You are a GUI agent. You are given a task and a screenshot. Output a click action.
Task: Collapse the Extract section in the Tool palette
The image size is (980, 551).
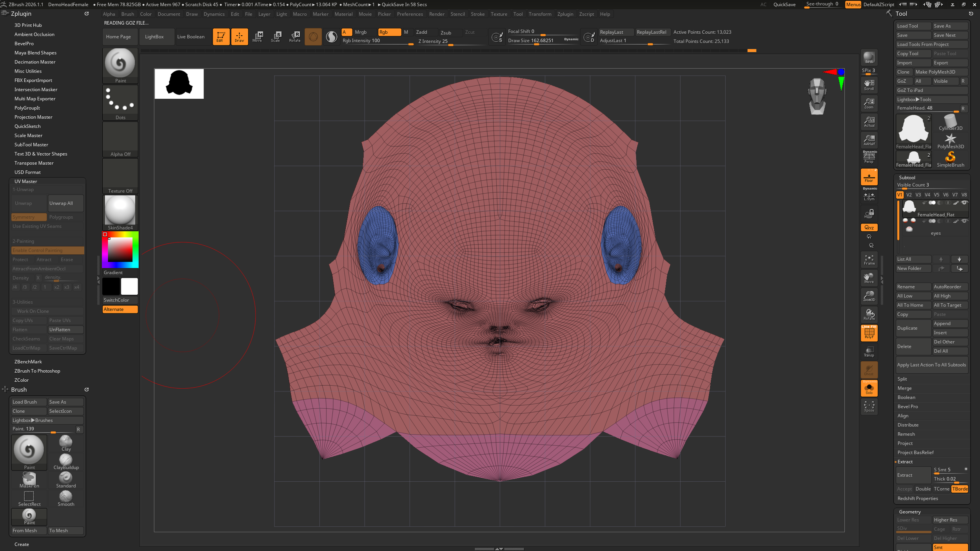point(905,462)
